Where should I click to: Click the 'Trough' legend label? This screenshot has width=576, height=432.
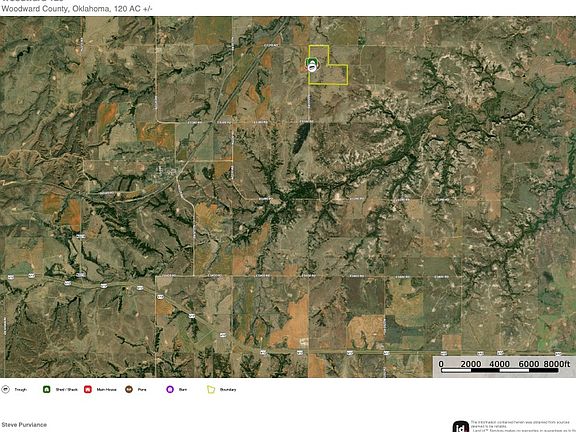point(21,389)
